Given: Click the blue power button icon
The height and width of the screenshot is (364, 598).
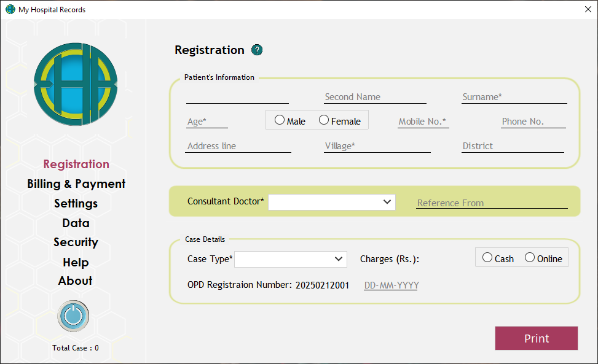Looking at the screenshot, I should (73, 316).
